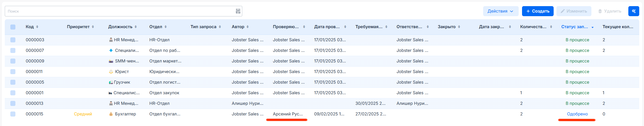
Task: Click the money bag icon beside Бухгалтер
Action: click(111, 114)
